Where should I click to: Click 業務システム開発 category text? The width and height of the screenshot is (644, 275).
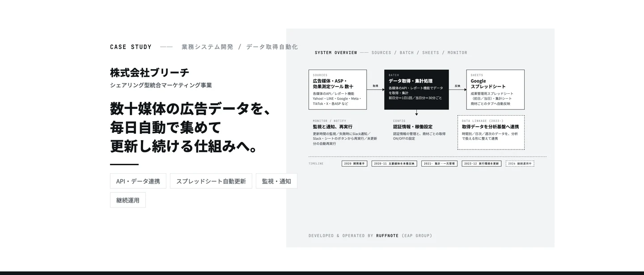click(x=208, y=47)
